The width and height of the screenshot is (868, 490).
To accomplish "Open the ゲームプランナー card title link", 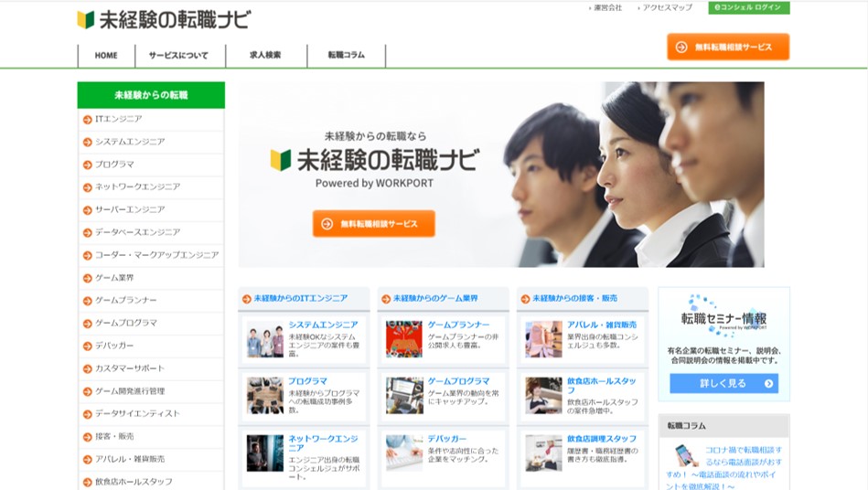I will coord(459,325).
